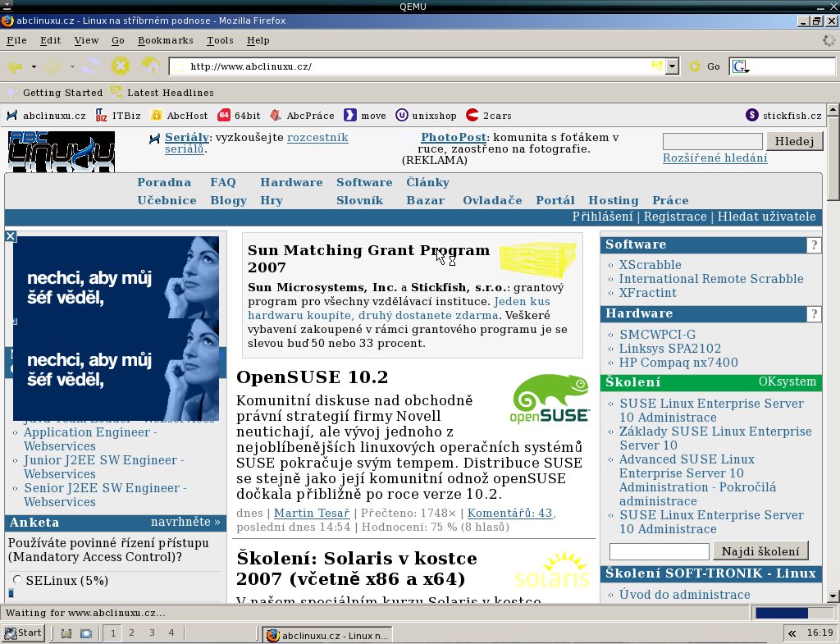The image size is (840, 644).
Task: Click the Go gear icon
Action: [695, 66]
